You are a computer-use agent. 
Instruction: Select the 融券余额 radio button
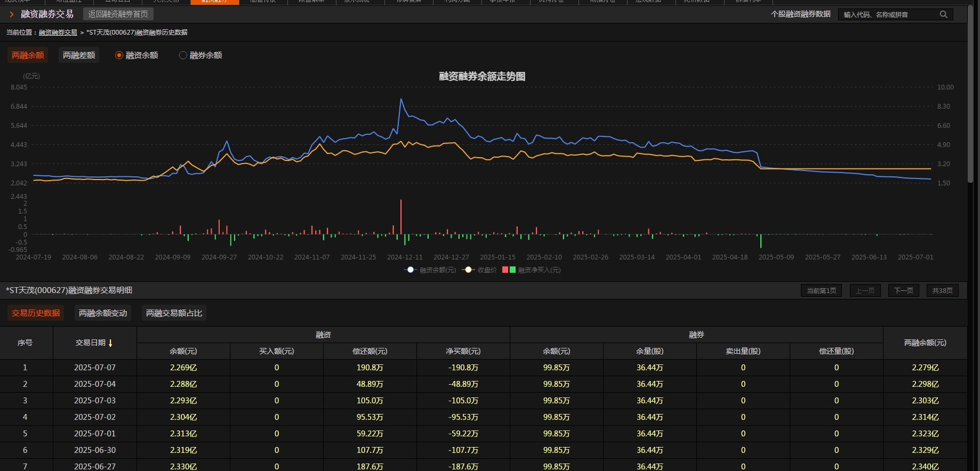click(183, 55)
